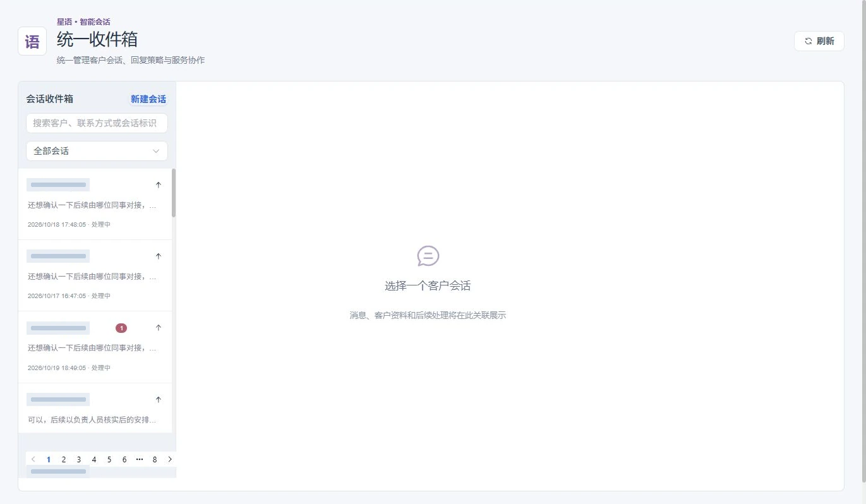Click the red unread badge showing 1
The width and height of the screenshot is (866, 504).
121,328
